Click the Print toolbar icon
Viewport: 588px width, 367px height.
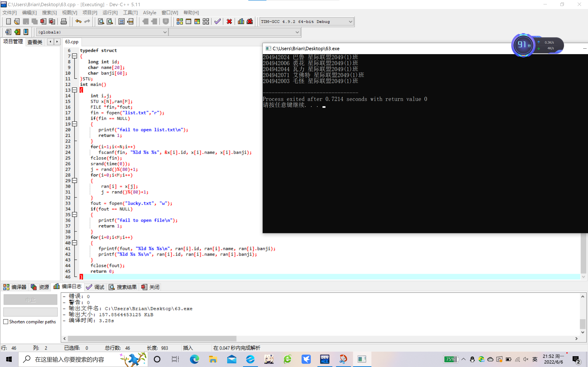tap(64, 21)
